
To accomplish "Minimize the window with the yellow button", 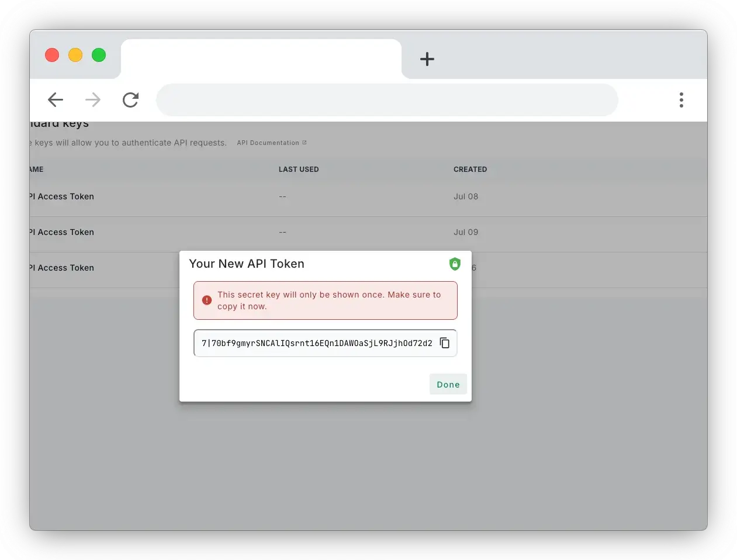I will [x=75, y=55].
